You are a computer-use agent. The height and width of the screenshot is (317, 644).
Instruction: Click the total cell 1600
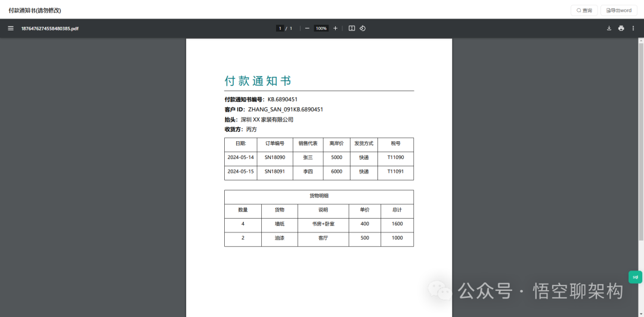(x=397, y=224)
